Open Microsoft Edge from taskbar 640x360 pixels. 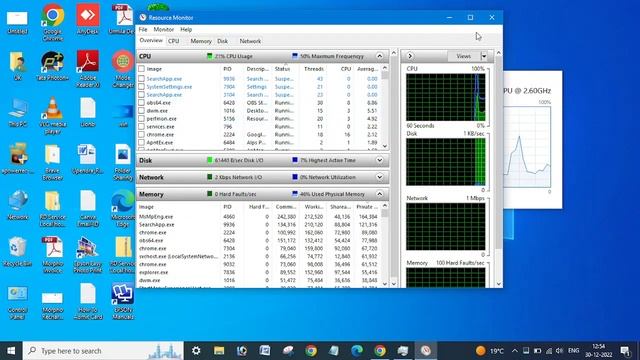(357, 351)
